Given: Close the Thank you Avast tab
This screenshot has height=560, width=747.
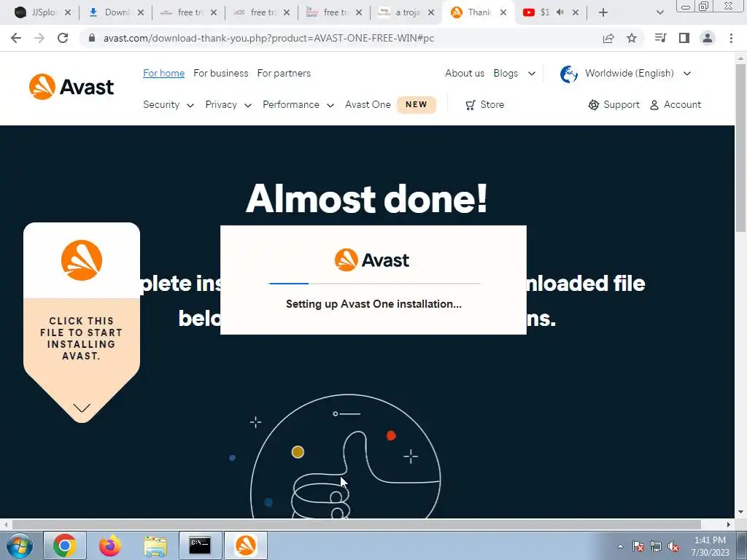Looking at the screenshot, I should pyautogui.click(x=503, y=13).
